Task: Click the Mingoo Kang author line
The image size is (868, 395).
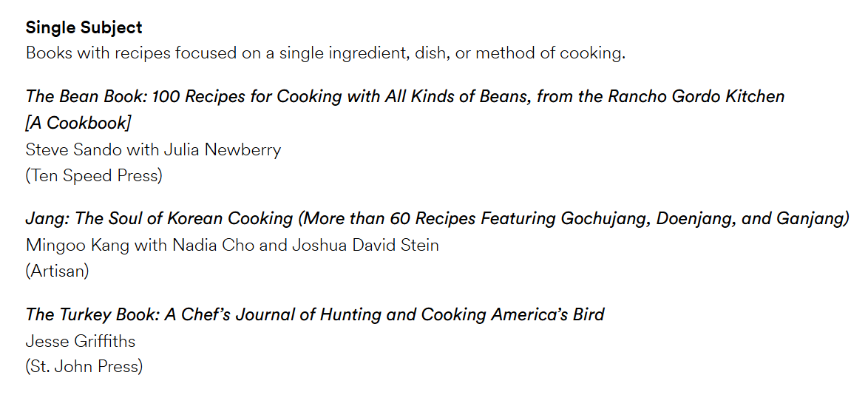Action: coord(232,246)
